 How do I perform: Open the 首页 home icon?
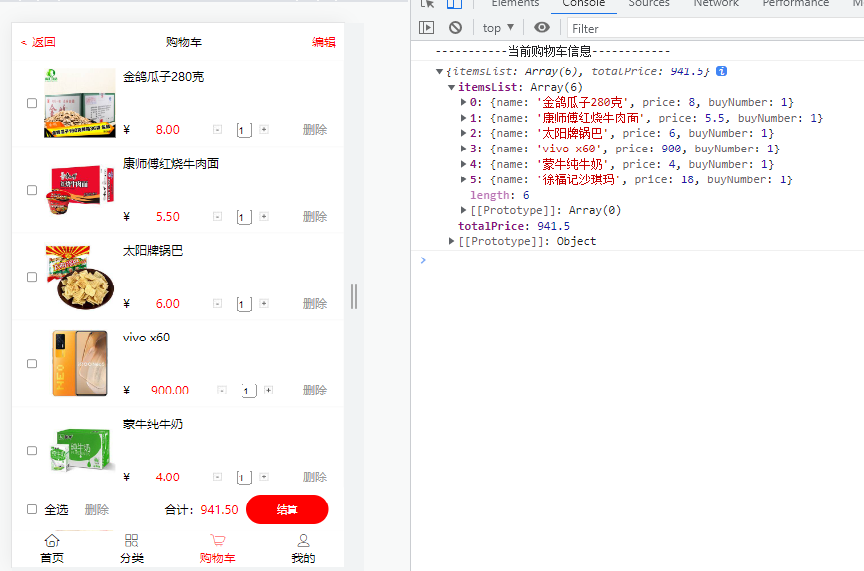tap(52, 541)
